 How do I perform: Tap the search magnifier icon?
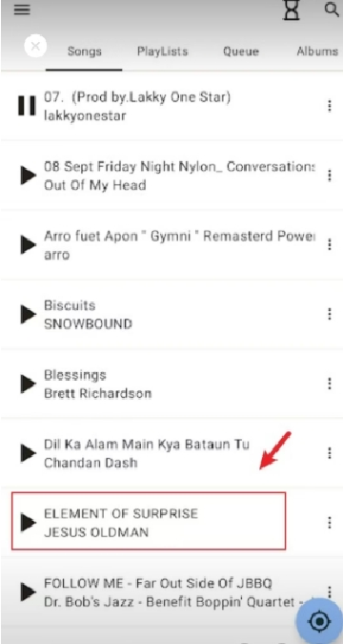tap(332, 9)
